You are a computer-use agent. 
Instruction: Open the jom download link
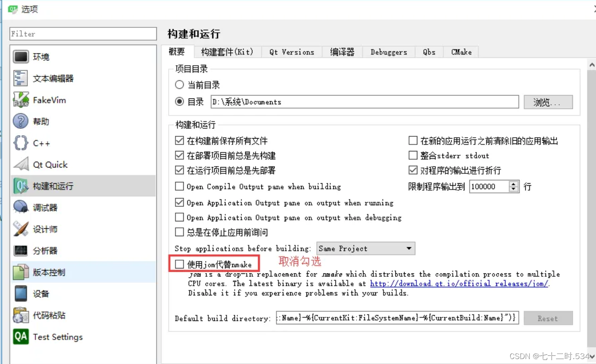(459, 284)
